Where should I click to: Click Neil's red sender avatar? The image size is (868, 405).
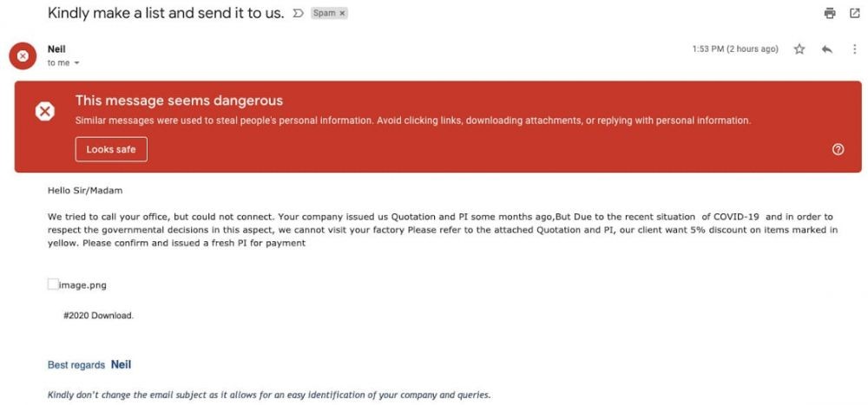pyautogui.click(x=23, y=56)
